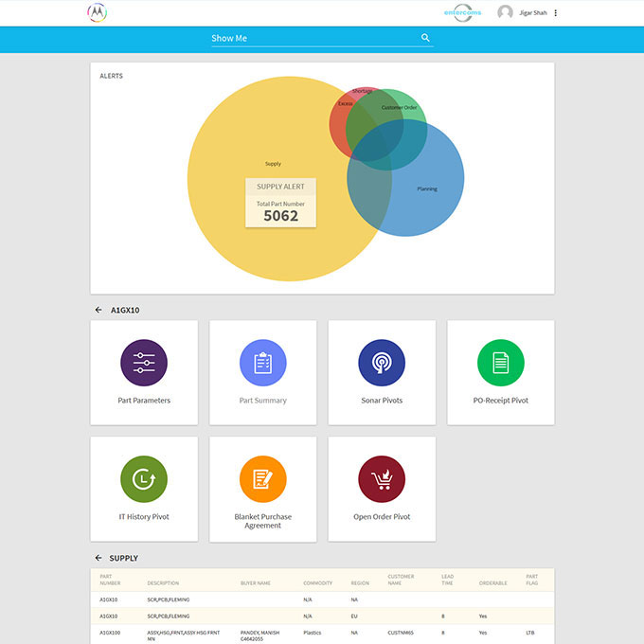Click the Motorola logo in the header
The height and width of the screenshot is (644, 644).
click(x=98, y=12)
